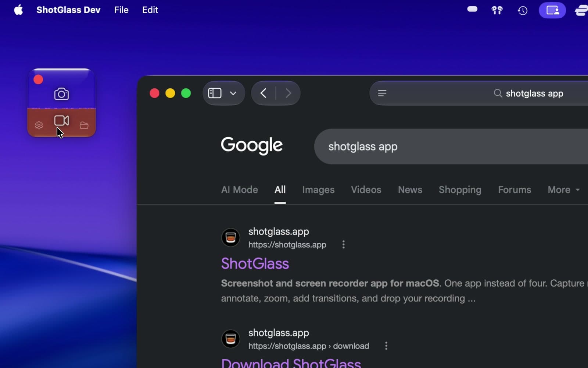This screenshot has width=588, height=368.
Task: Click the striped menu bar icon at far right
Action: coord(582,10)
